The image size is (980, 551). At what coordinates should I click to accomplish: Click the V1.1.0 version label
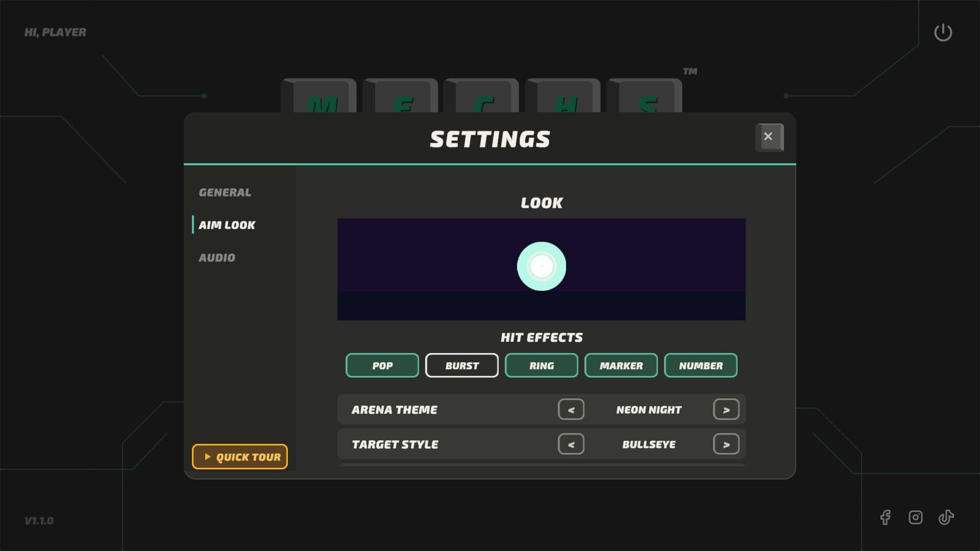click(x=39, y=521)
